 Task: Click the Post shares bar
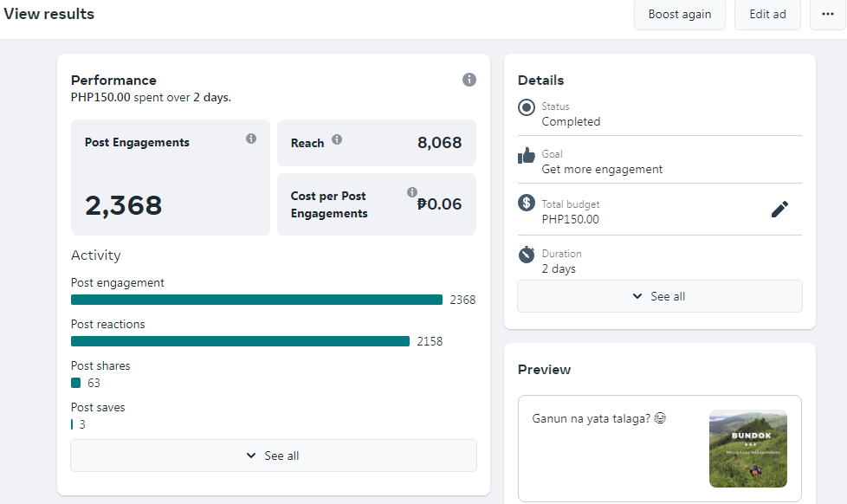tap(76, 383)
